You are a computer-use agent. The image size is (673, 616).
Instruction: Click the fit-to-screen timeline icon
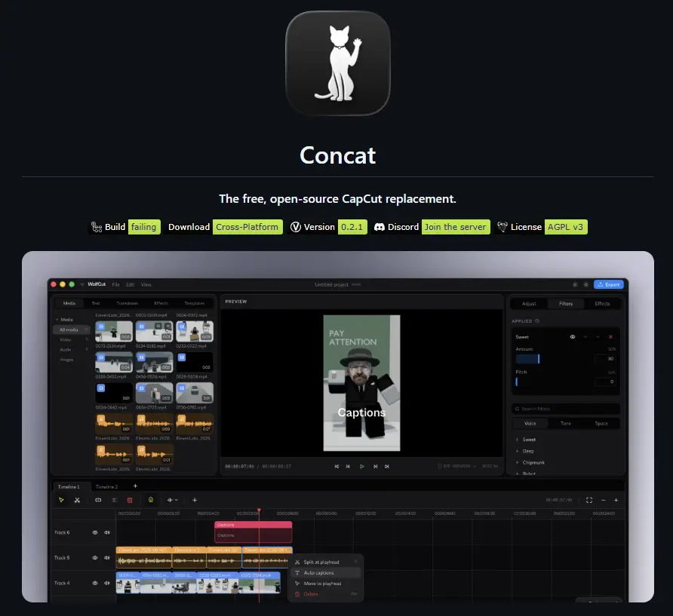tap(589, 500)
